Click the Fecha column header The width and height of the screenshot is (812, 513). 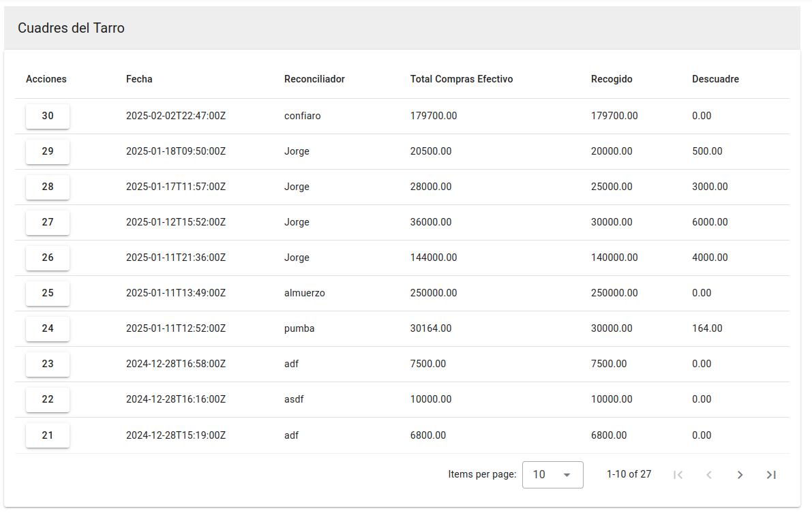tap(139, 79)
